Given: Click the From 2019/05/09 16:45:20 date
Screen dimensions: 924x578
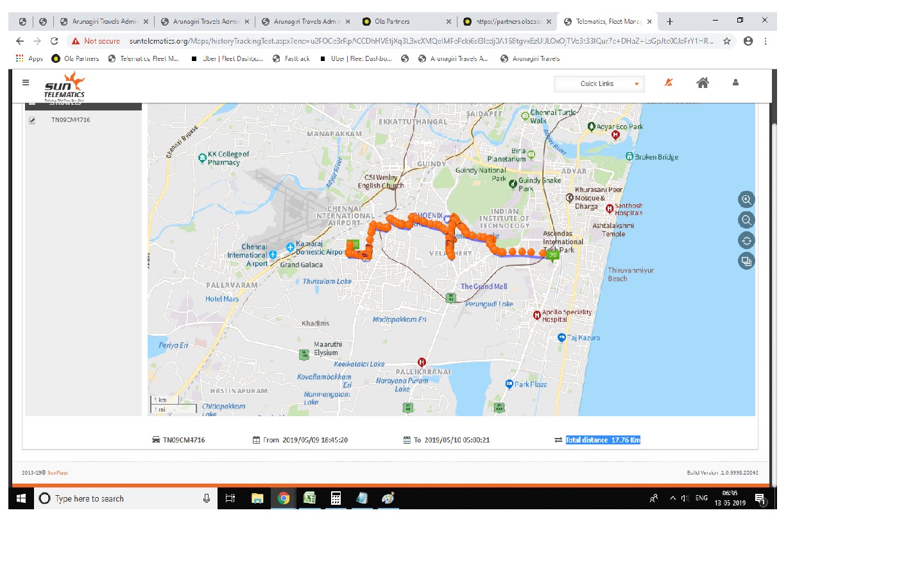Looking at the screenshot, I should pos(305,440).
